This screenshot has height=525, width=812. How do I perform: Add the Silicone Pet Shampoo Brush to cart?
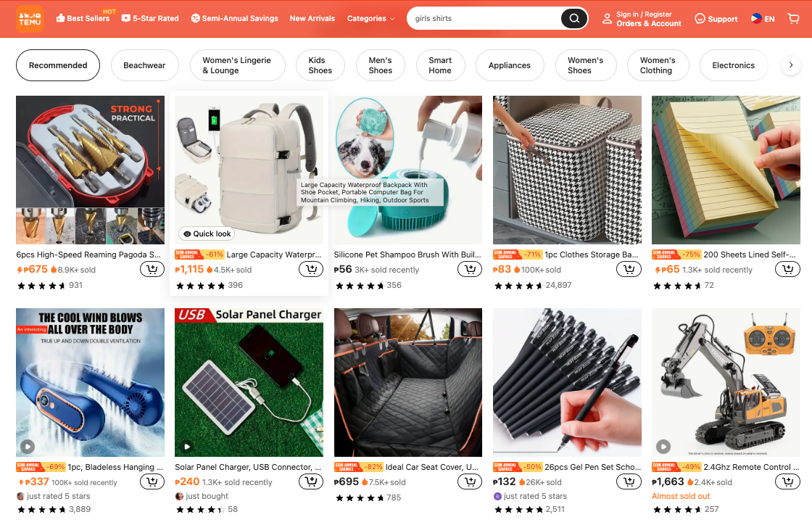(x=471, y=269)
